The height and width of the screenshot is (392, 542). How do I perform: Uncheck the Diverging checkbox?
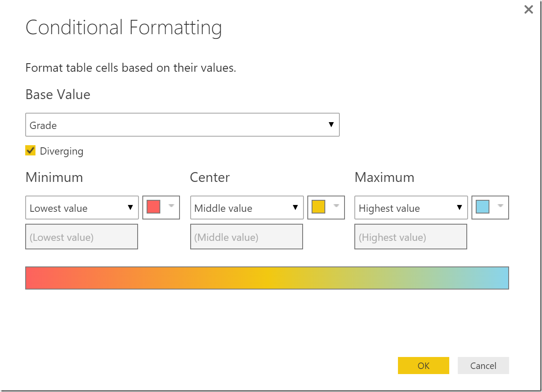point(30,150)
